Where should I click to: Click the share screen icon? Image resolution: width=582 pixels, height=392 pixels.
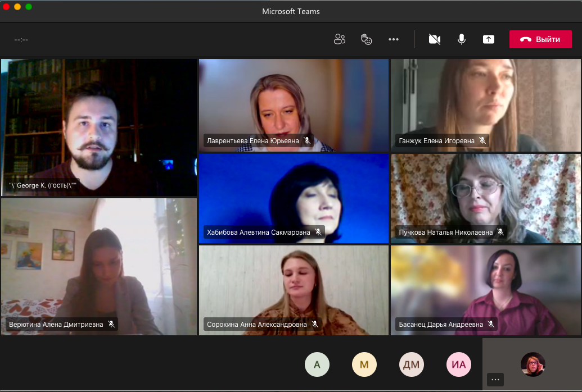click(x=489, y=39)
